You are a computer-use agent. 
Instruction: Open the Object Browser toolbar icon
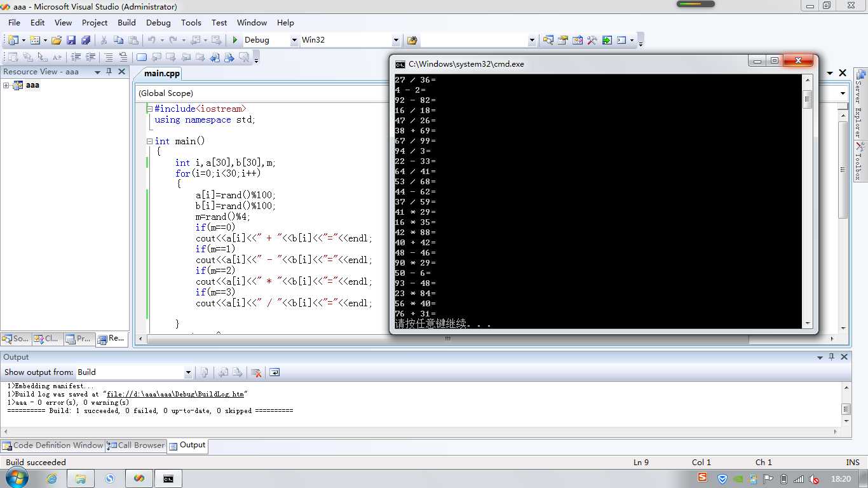(578, 40)
